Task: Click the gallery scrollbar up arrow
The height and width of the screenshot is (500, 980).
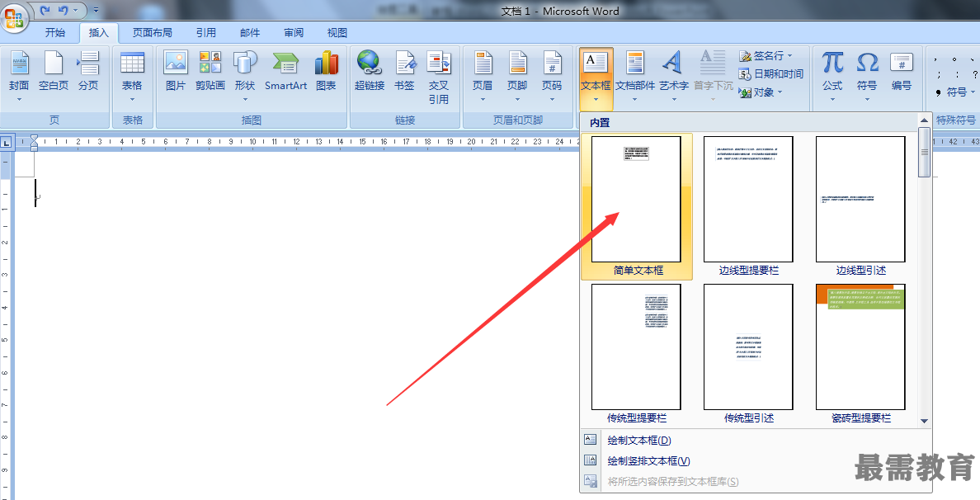Action: [x=924, y=120]
